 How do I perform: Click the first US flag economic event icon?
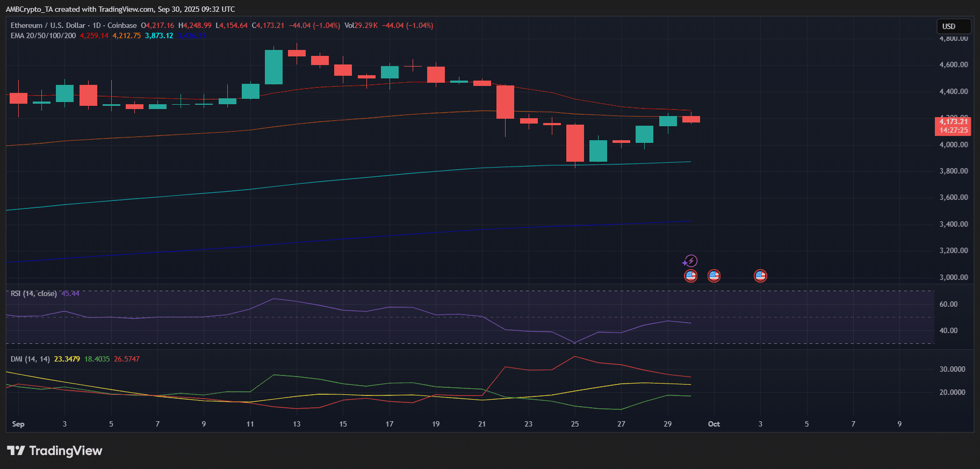click(691, 276)
